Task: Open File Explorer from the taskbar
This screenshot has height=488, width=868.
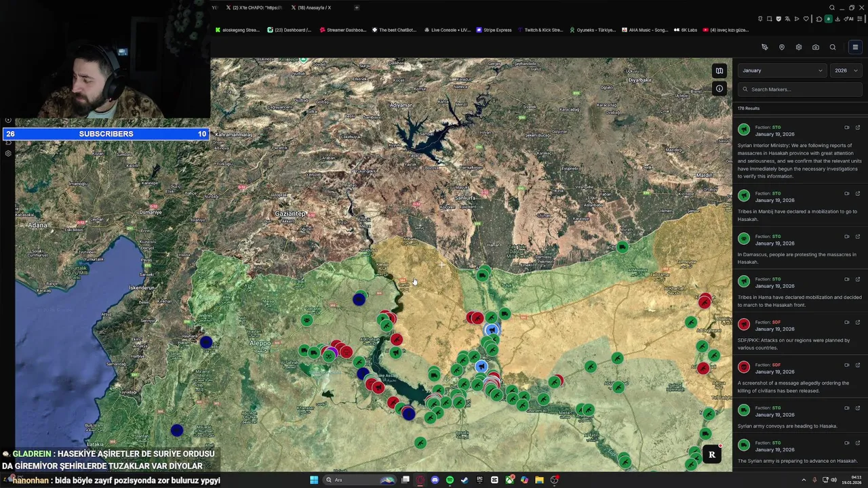Action: click(x=539, y=480)
